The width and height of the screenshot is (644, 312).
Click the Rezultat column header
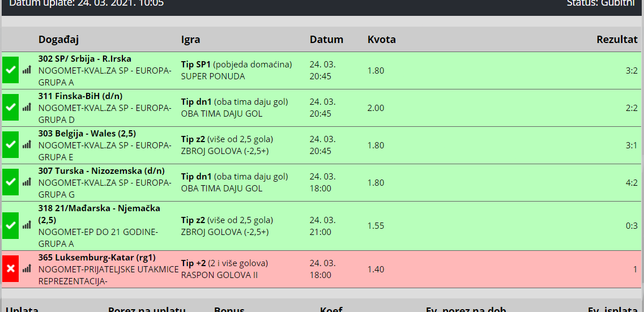(617, 40)
